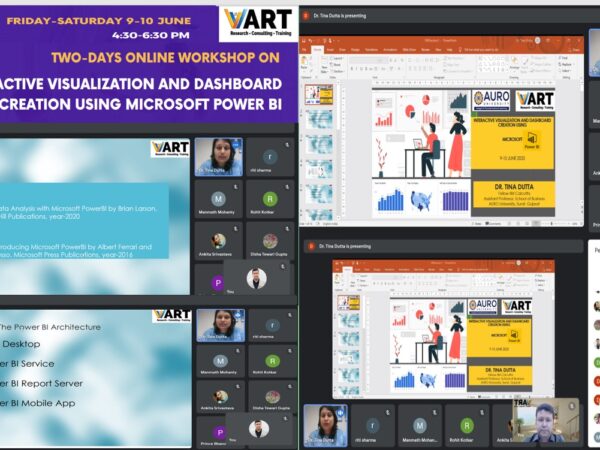Open Home tab in smaller shared PowerPoint
Viewport: 600px width, 450px height.
point(347,269)
